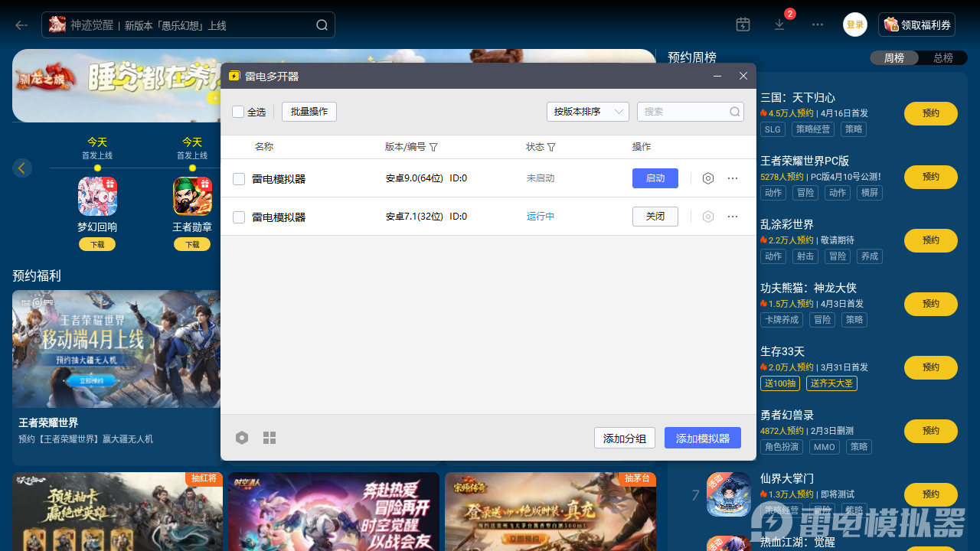Open settings for the 安卓9.0(64位) emulator
980x551 pixels.
708,178
